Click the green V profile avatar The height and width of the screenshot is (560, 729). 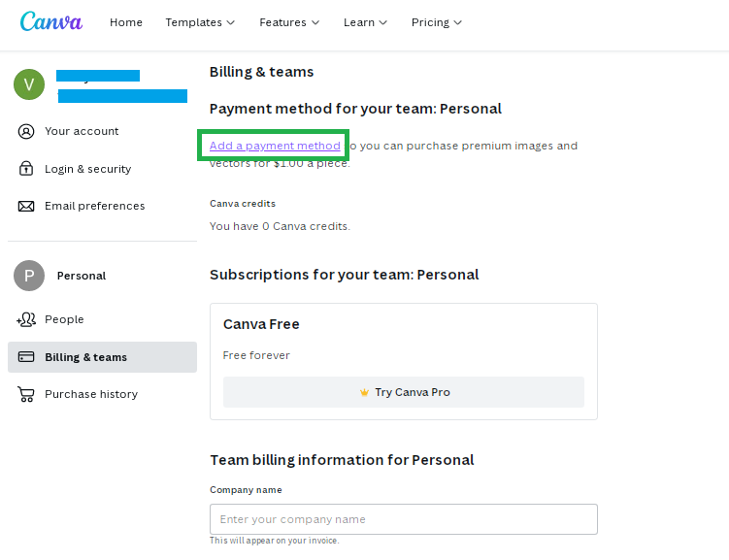(x=29, y=84)
